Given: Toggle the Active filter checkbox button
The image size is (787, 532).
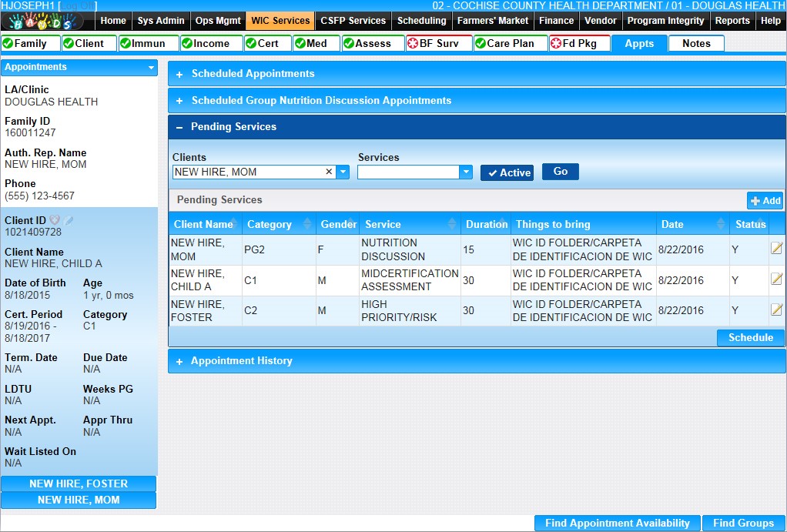Looking at the screenshot, I should 507,172.
